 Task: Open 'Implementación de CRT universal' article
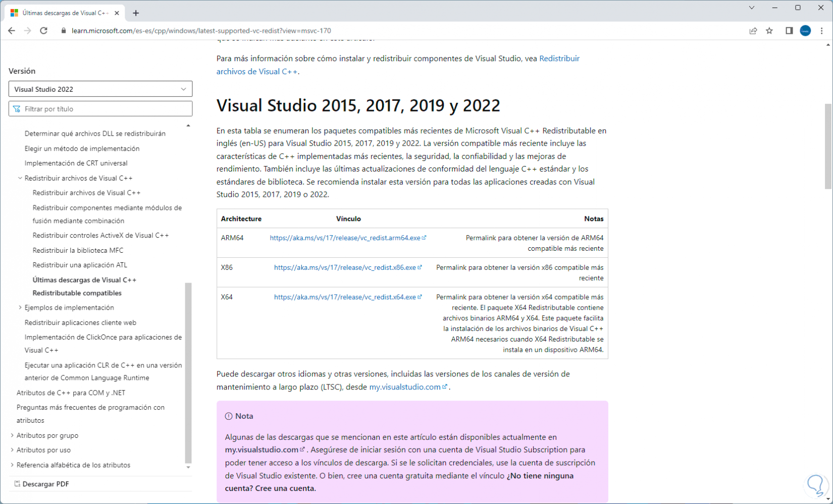click(x=76, y=163)
